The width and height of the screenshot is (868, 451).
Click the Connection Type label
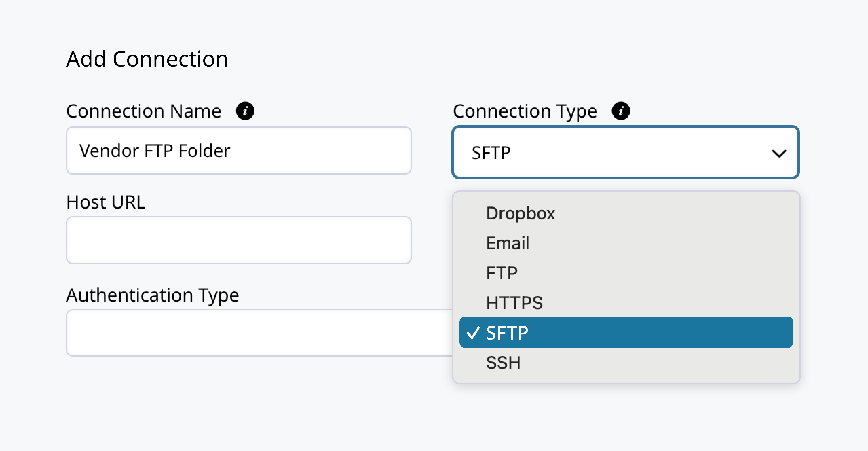click(x=525, y=111)
